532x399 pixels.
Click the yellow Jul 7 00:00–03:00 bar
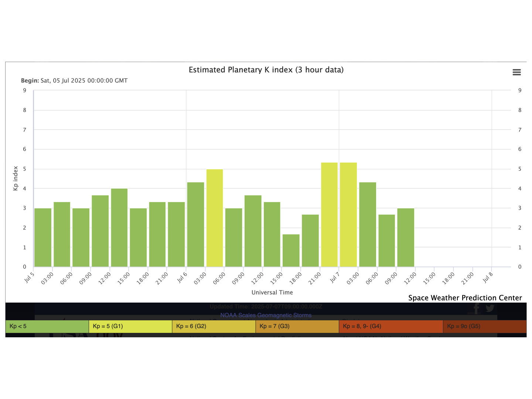pos(348,215)
